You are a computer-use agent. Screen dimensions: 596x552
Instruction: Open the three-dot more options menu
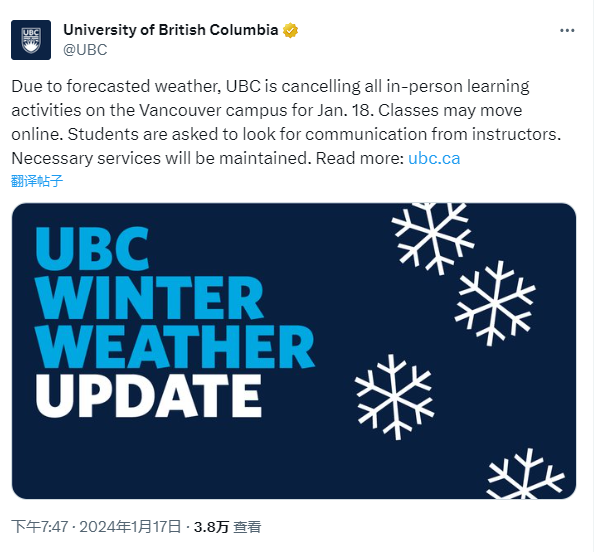pos(567,31)
